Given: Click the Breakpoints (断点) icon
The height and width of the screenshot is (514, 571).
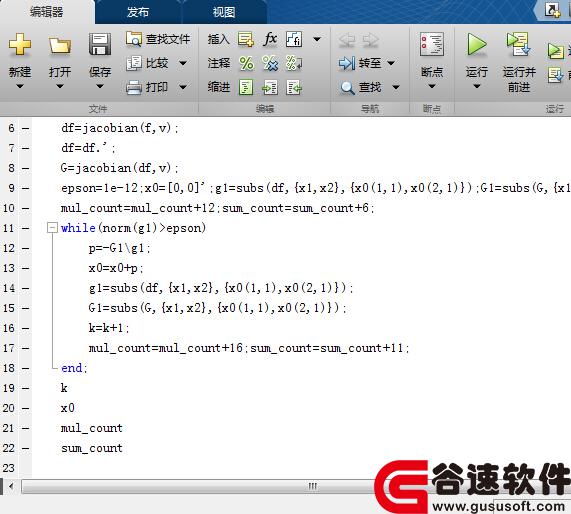Looking at the screenshot, I should [x=432, y=44].
